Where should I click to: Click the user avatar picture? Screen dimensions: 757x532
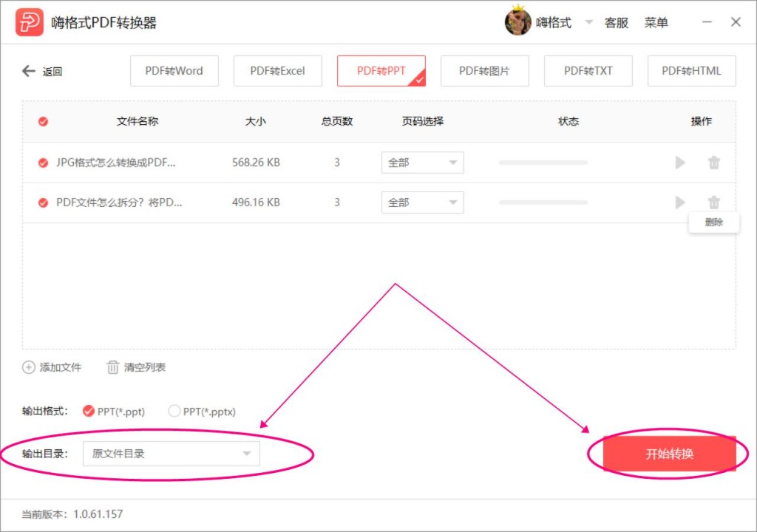pyautogui.click(x=517, y=21)
